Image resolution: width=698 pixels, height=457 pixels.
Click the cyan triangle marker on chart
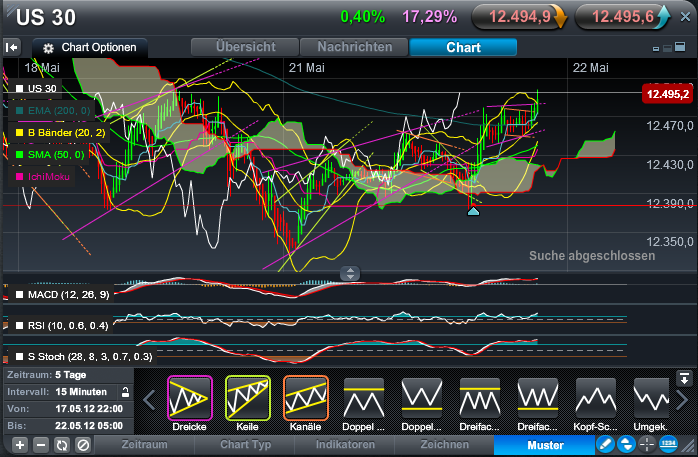point(473,211)
